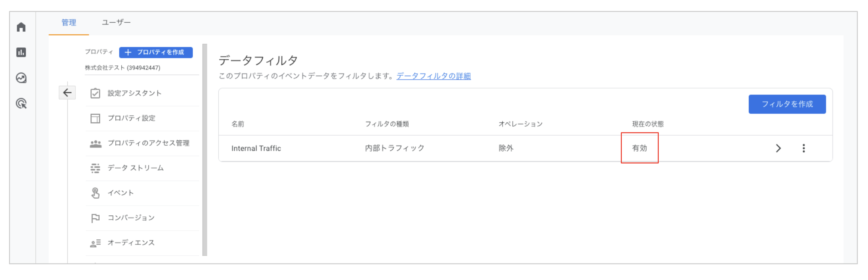The image size is (868, 280).
Task: Click the オペレーション column header
Action: pos(521,124)
